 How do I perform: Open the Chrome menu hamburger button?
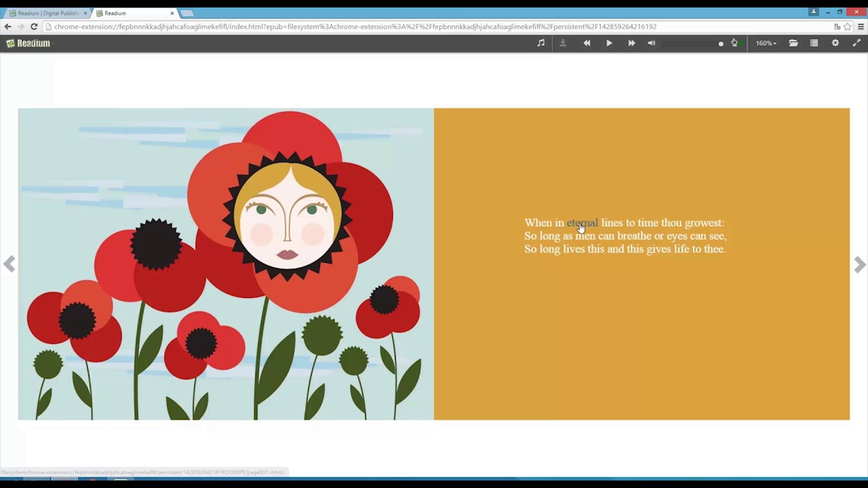tap(861, 27)
